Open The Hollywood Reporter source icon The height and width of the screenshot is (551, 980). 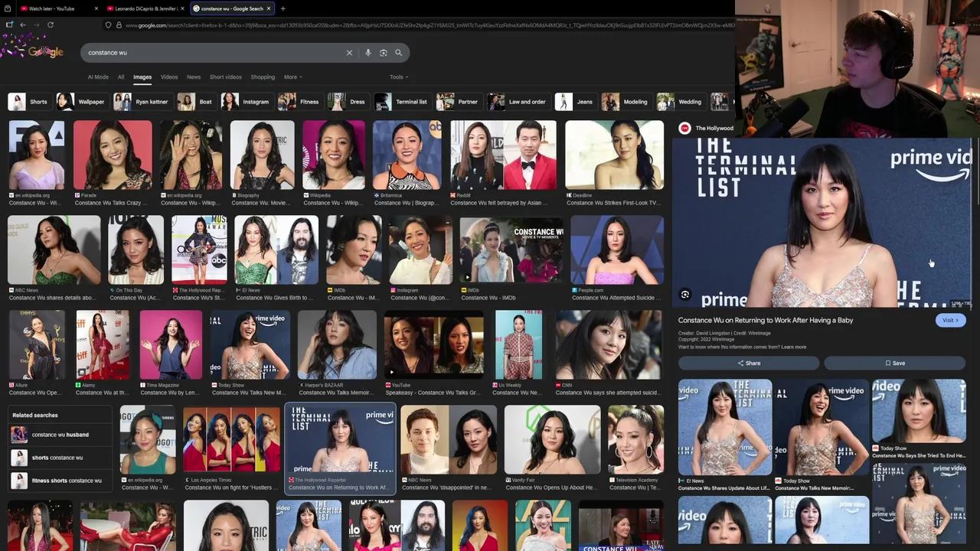[685, 129]
